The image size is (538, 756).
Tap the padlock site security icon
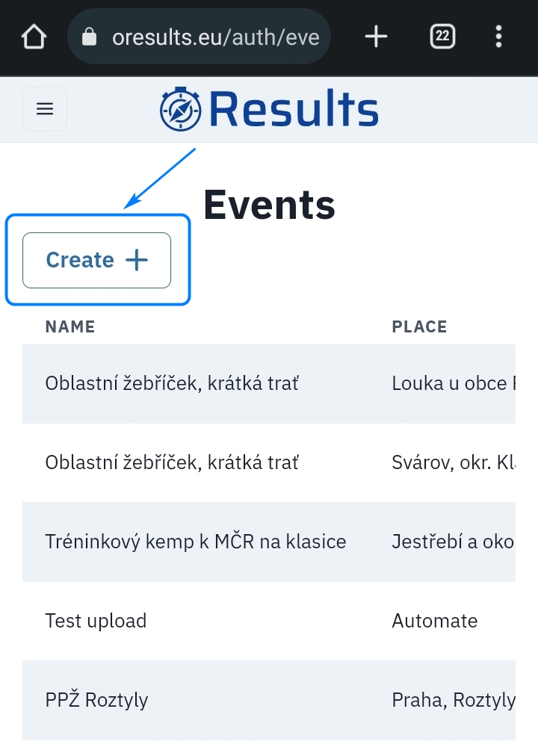point(90,37)
